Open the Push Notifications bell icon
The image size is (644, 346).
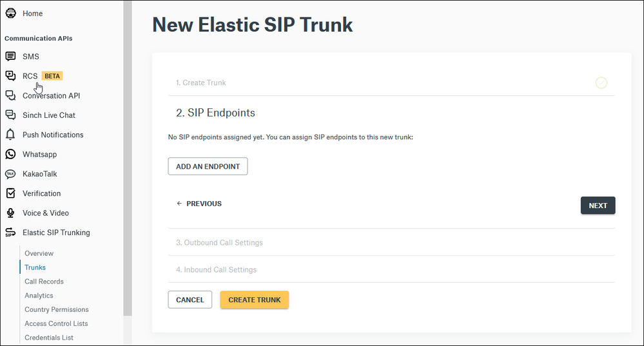11,135
